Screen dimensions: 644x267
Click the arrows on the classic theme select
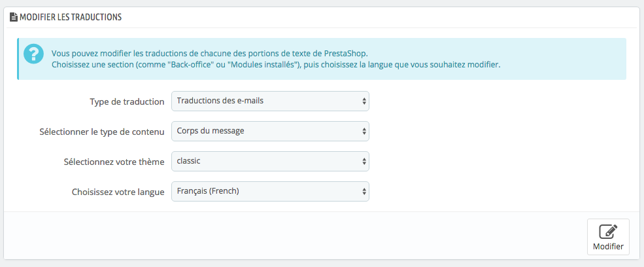[x=364, y=161]
